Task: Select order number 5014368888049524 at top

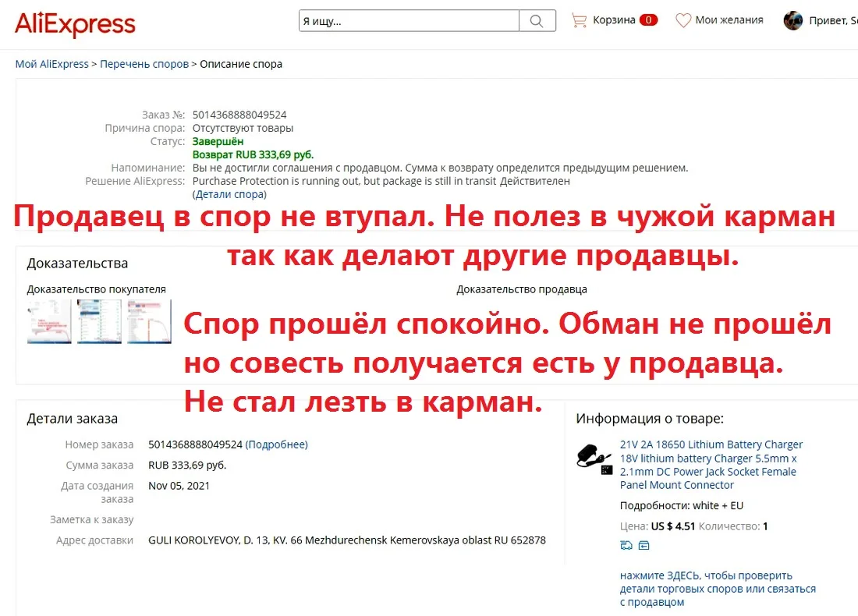Action: [239, 115]
